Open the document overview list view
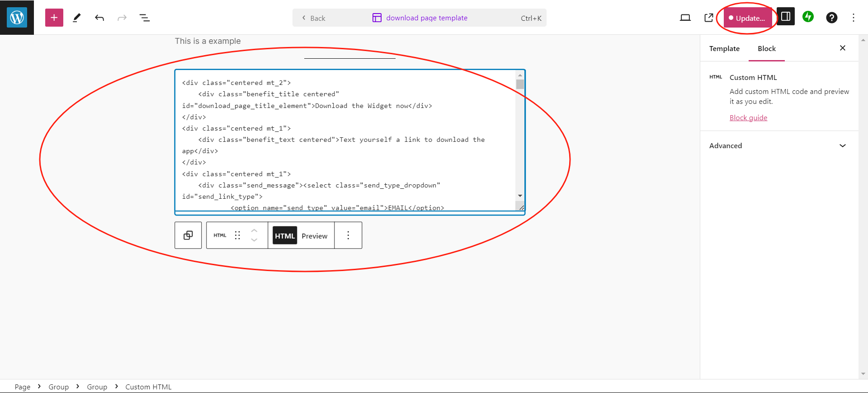Image resolution: width=868 pixels, height=393 pixels. coord(145,18)
